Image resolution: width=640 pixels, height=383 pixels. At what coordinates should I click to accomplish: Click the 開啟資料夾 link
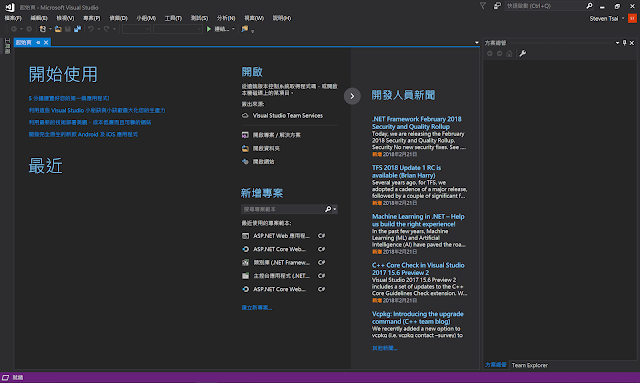coord(266,148)
